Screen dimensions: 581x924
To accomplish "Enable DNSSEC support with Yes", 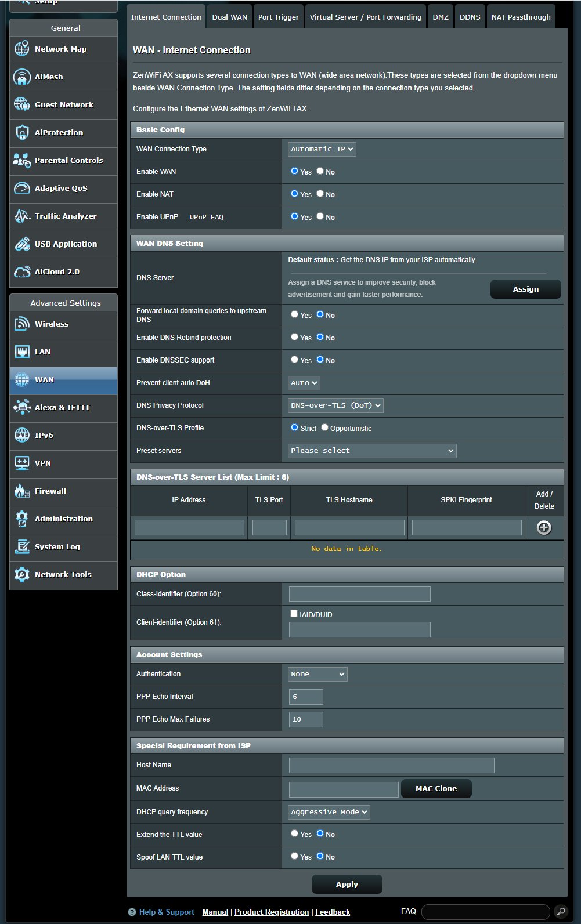I will click(x=294, y=360).
